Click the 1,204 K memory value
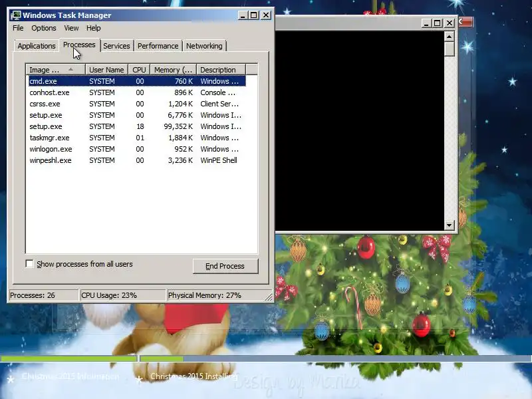Image resolution: width=532 pixels, height=399 pixels. 180,104
